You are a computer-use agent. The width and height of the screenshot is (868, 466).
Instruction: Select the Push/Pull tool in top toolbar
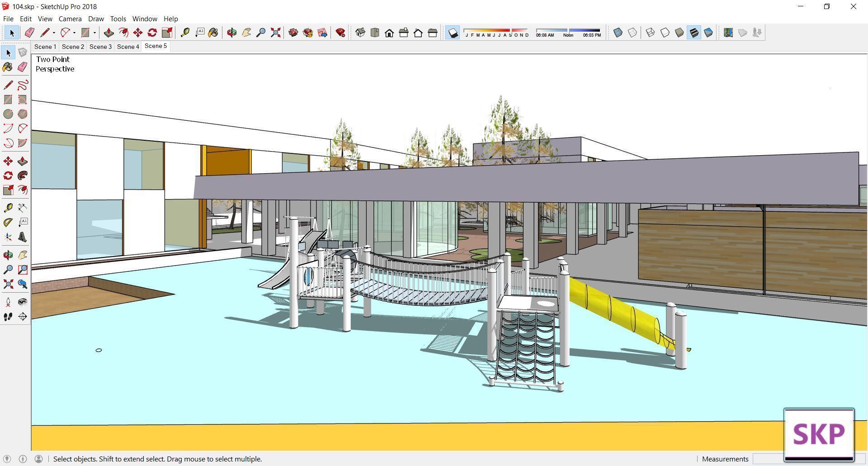(x=108, y=33)
